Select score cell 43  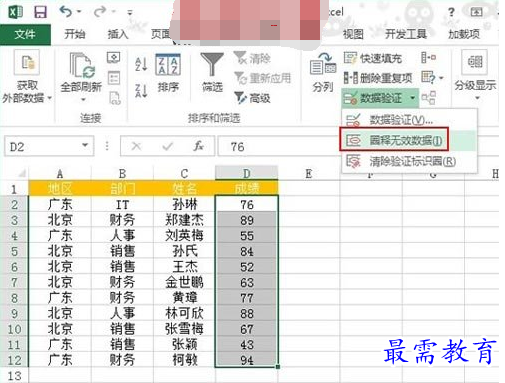[247, 344]
